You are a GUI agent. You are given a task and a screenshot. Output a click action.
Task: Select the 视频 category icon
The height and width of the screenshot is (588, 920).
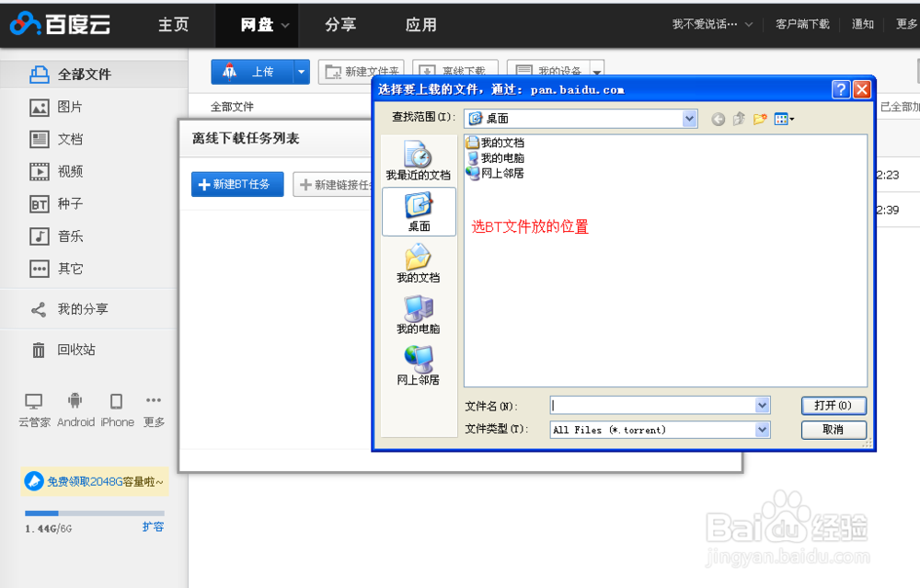40,172
